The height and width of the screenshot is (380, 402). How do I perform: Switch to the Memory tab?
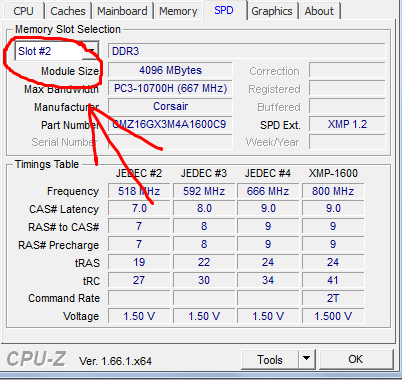178,11
